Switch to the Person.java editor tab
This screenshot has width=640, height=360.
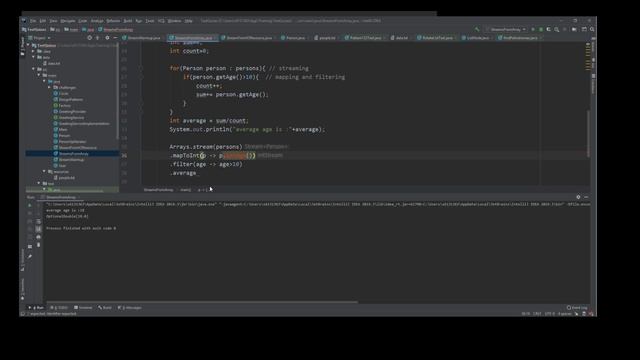[293, 38]
